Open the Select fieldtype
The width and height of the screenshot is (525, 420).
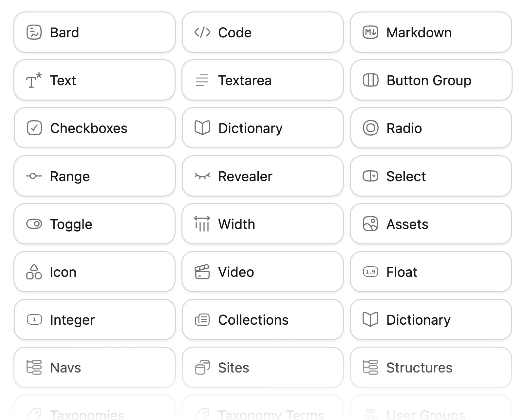[x=431, y=176]
